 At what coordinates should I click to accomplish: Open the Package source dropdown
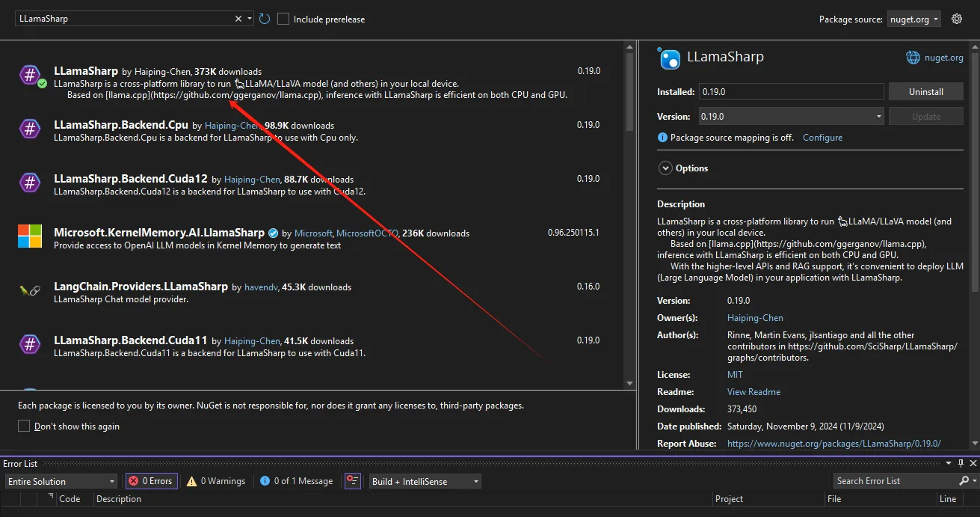[914, 19]
